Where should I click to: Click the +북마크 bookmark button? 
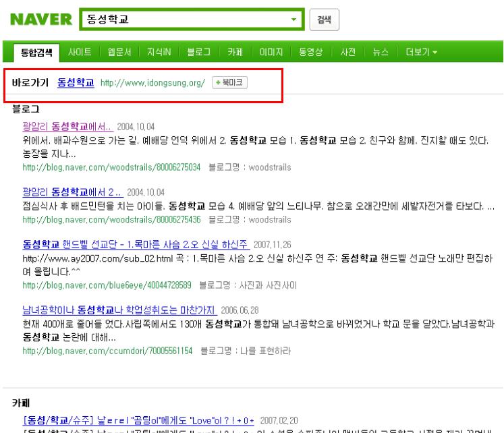point(230,83)
